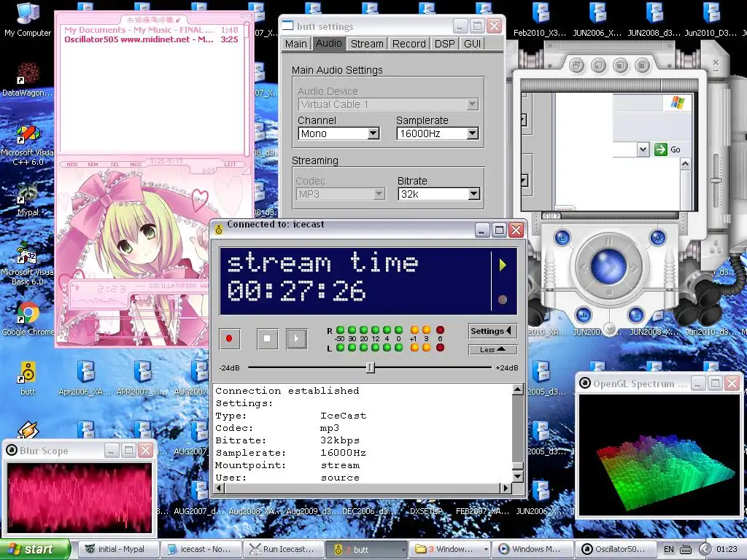This screenshot has height=560, width=747.
Task: Switch to the DSP tab in butt settings
Action: click(444, 44)
